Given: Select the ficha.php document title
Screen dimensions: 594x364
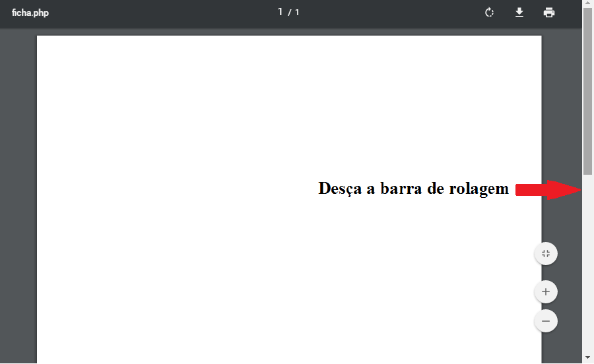Looking at the screenshot, I should (x=30, y=13).
